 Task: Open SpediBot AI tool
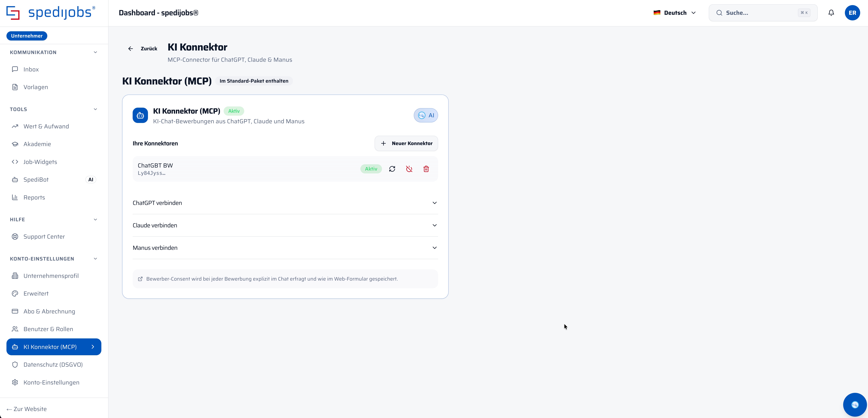pos(54,180)
